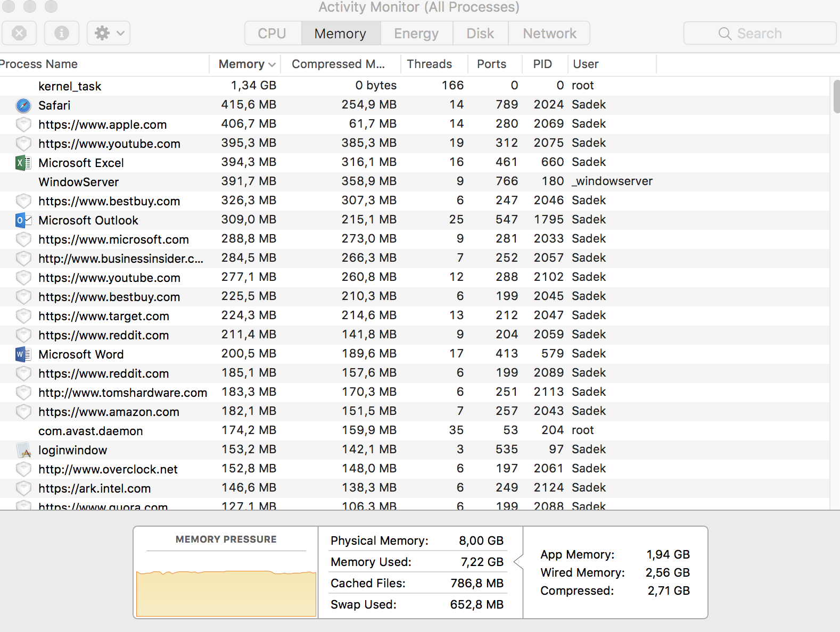Image resolution: width=840 pixels, height=632 pixels.
Task: Click the Swap Used 652,8 MB value
Action: 477,605
